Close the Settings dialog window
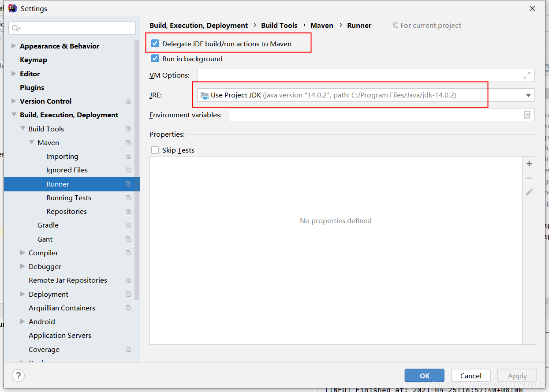 (x=532, y=8)
